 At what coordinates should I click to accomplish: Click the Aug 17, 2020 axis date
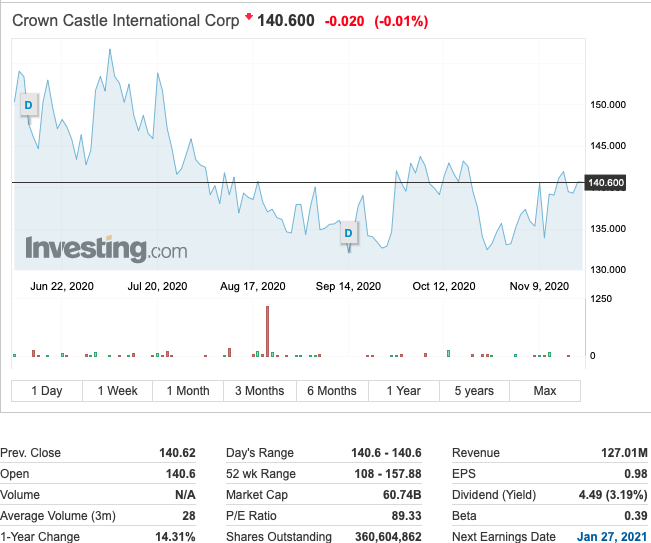pyautogui.click(x=253, y=286)
